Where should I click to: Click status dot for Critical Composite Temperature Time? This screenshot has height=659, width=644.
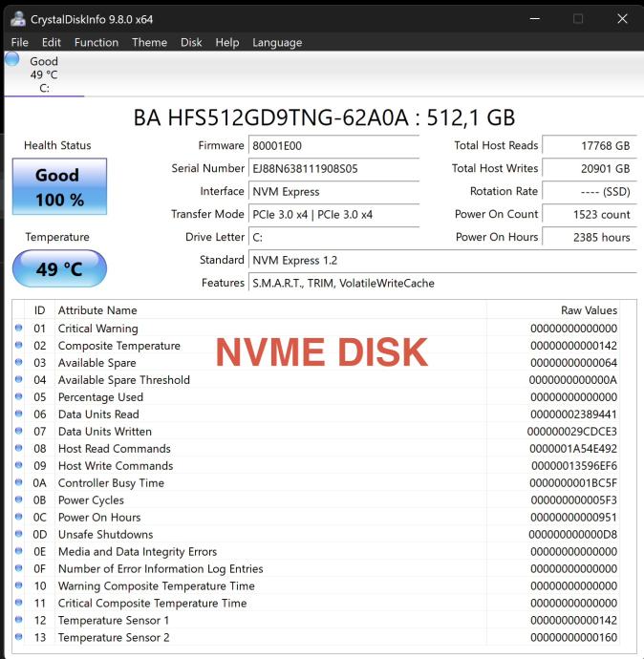click(x=18, y=603)
